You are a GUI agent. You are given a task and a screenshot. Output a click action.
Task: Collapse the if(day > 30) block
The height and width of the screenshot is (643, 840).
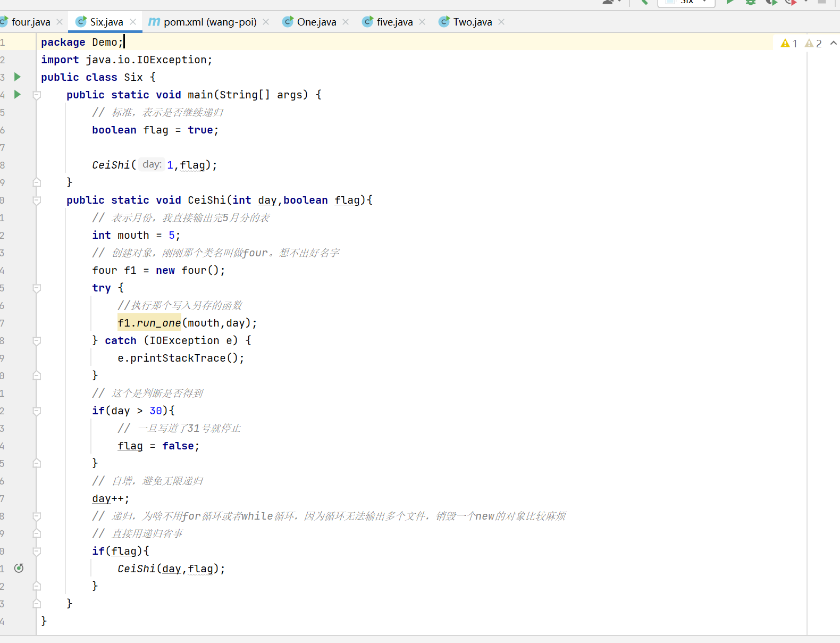pos(37,411)
